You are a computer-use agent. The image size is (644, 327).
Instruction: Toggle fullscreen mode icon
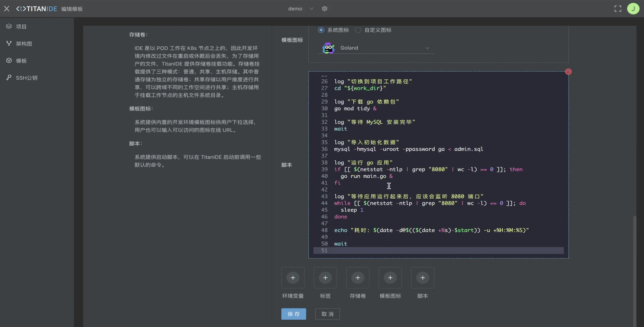618,9
